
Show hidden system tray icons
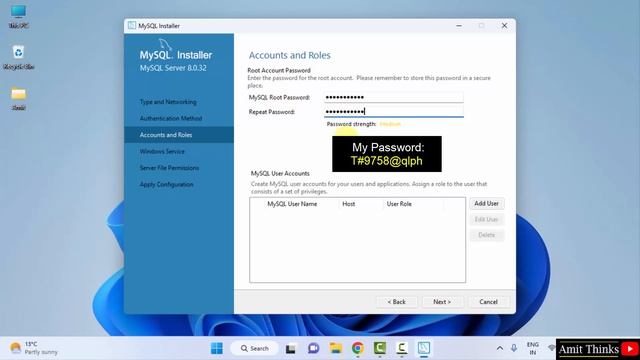500,348
